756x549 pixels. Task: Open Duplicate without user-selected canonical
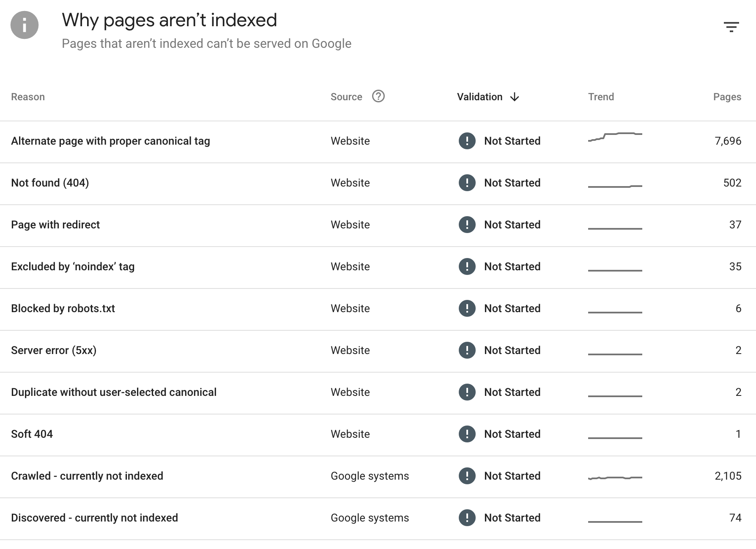click(x=114, y=392)
